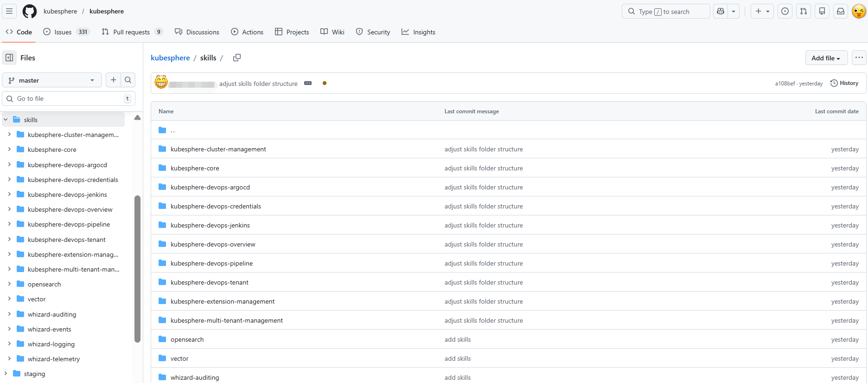Expand kubesphere-core folder in the tree
This screenshot has width=868, height=383.
click(9, 149)
